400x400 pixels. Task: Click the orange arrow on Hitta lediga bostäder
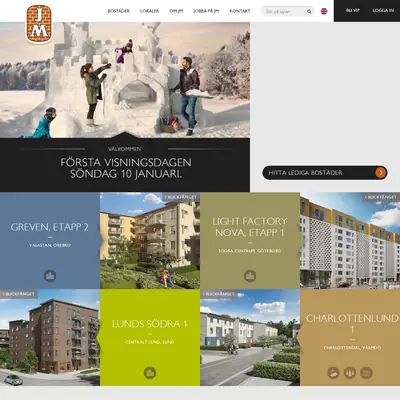[381, 173]
